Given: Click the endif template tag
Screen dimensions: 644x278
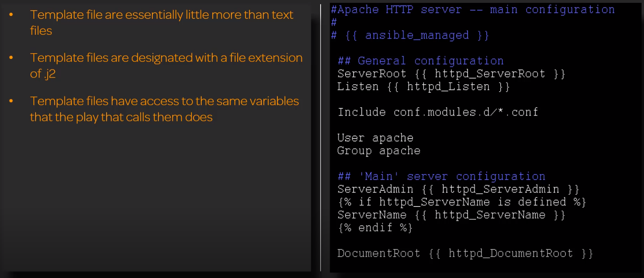Looking at the screenshot, I should (375, 228).
